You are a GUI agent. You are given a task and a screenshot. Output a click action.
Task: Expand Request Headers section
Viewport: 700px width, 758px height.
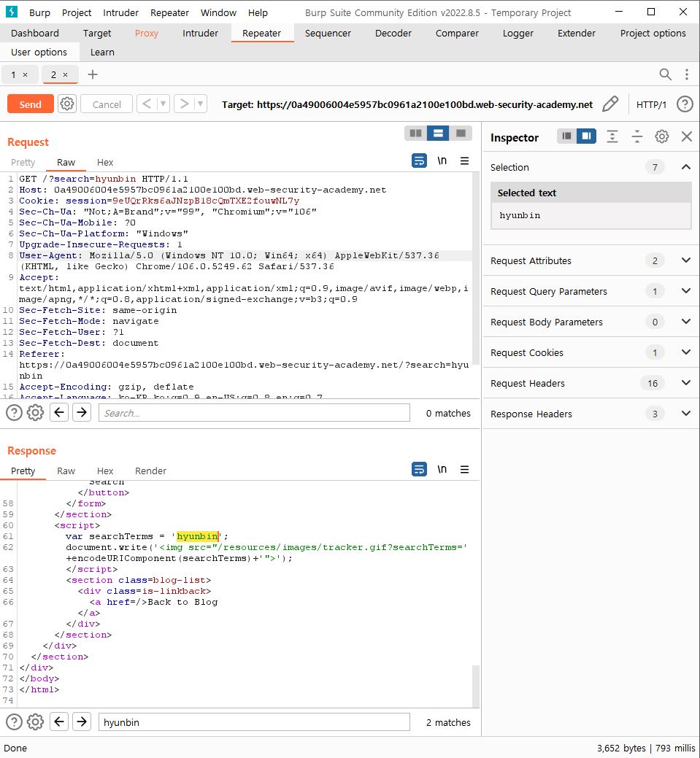pyautogui.click(x=685, y=382)
